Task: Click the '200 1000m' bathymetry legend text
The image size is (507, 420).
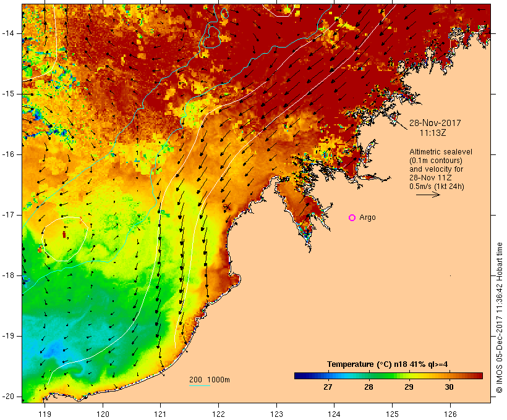Action: click(210, 380)
